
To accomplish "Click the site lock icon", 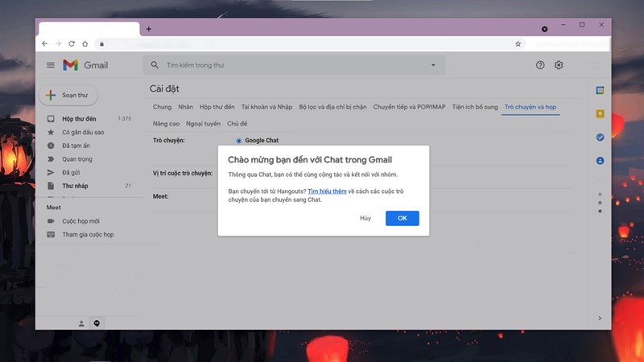I will click(102, 44).
